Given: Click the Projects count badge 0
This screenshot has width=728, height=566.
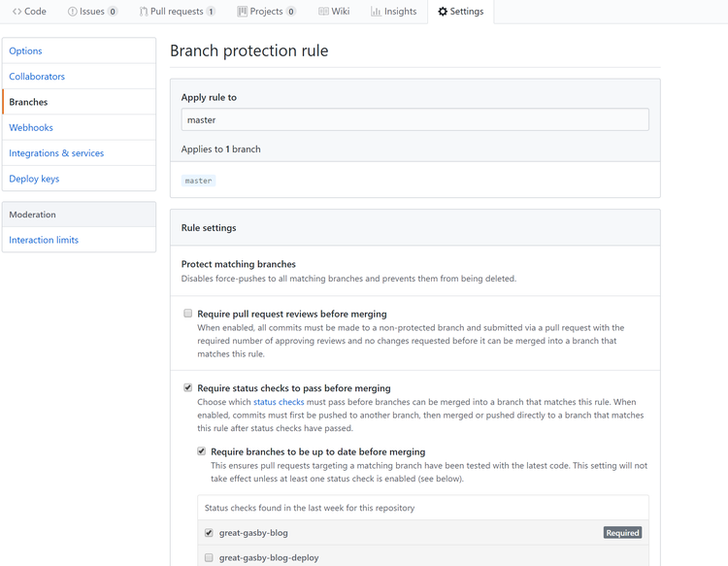Looking at the screenshot, I should (290, 12).
